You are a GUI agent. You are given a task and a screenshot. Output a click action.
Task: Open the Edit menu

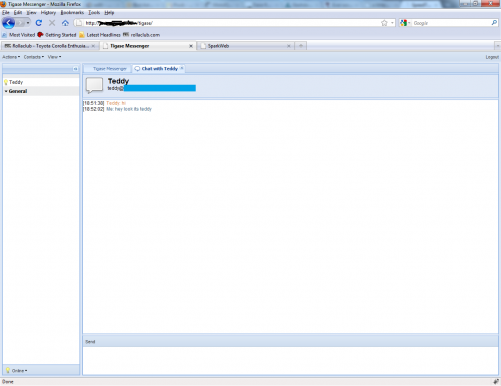point(18,12)
